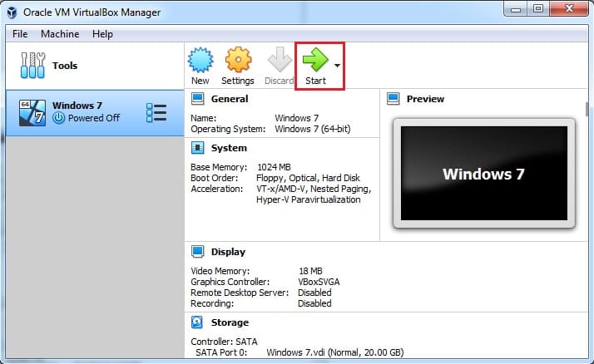594x364 pixels.
Task: Click the details pane vertical scrollbar
Action: coord(587,110)
